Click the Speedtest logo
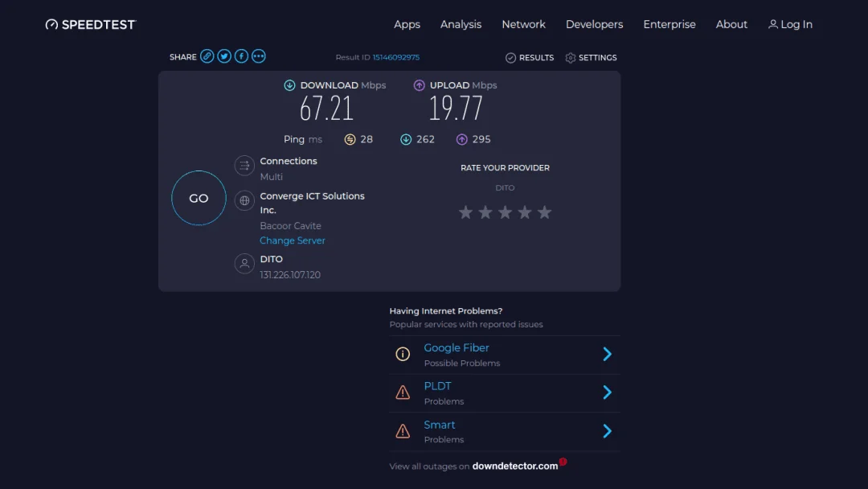Image resolution: width=868 pixels, height=489 pixels. pos(91,24)
